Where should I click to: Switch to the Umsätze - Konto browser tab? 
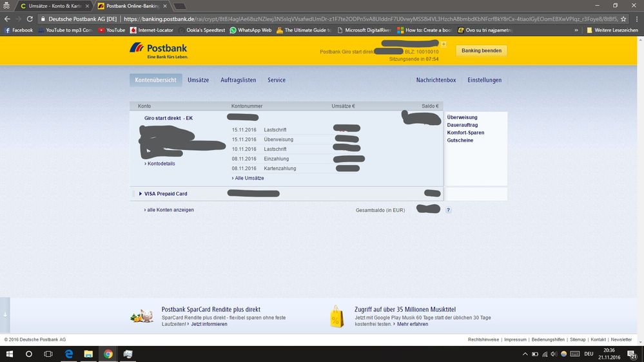point(54,6)
